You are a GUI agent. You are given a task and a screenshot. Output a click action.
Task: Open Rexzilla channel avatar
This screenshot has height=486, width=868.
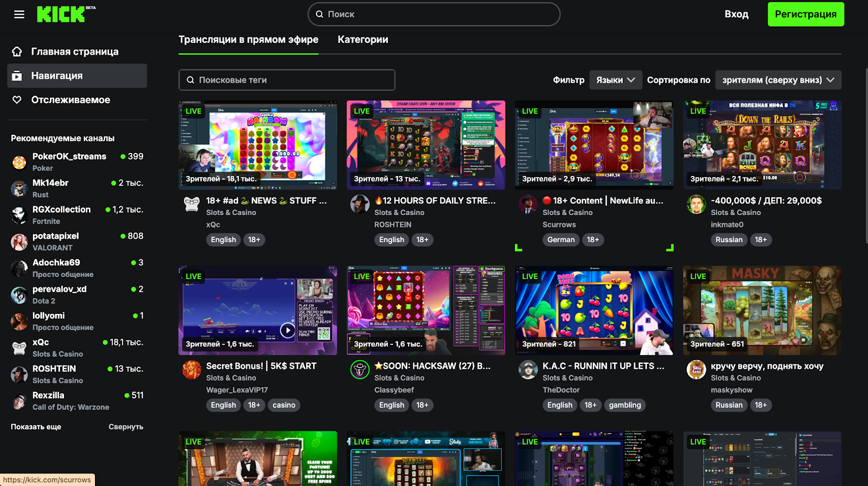click(x=20, y=401)
